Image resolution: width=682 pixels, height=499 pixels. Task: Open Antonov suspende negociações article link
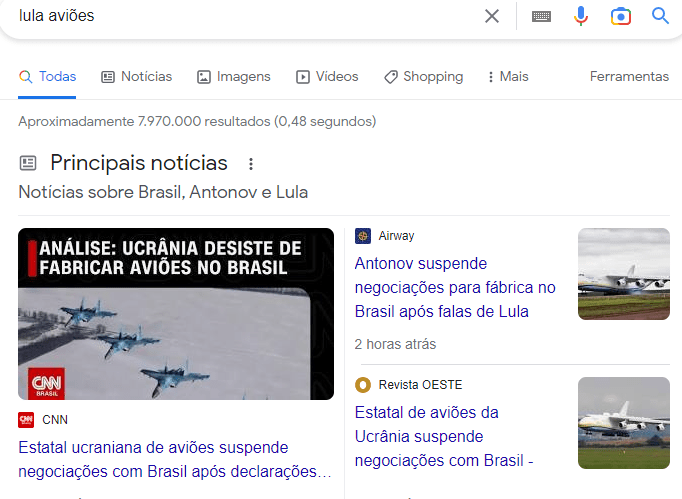[x=455, y=288]
